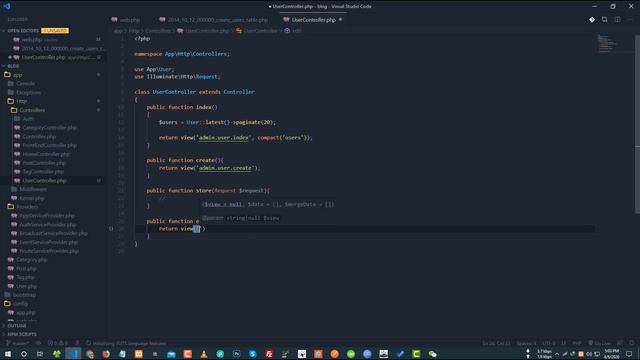Open Category.php model file
The image size is (640, 360).
point(28,260)
